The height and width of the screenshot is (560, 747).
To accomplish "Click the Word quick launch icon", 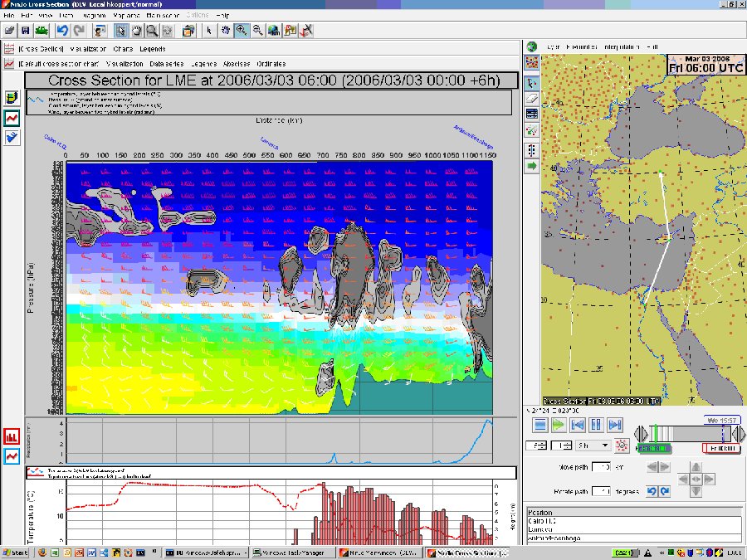I will [x=92, y=553].
